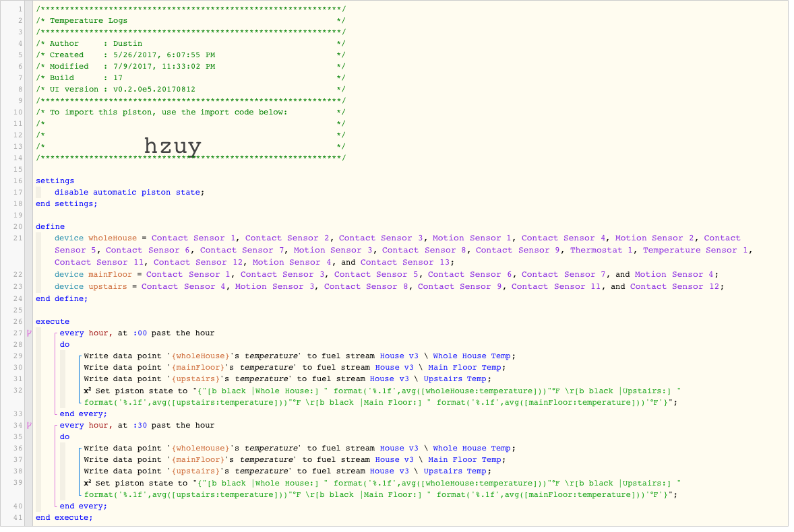Click Motion Sensor 1 device

(471, 238)
